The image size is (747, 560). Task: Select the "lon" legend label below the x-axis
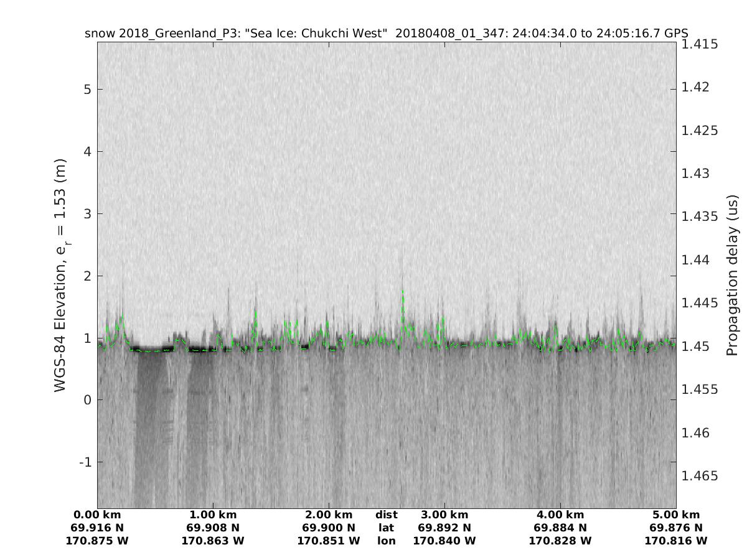coord(386,541)
